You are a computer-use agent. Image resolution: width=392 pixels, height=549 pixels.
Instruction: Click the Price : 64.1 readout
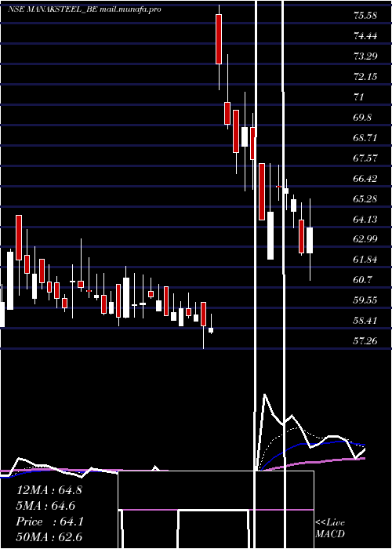pyautogui.click(x=49, y=522)
